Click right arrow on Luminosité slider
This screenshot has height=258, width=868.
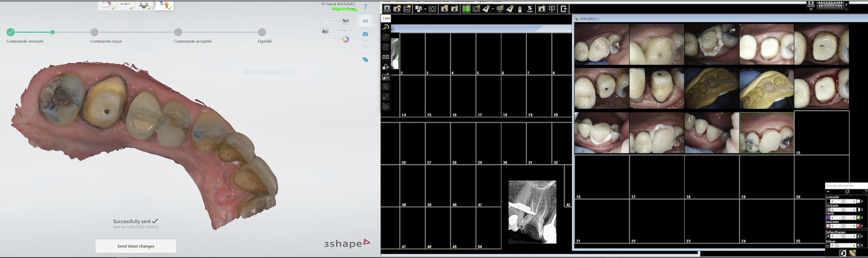[x=854, y=202]
